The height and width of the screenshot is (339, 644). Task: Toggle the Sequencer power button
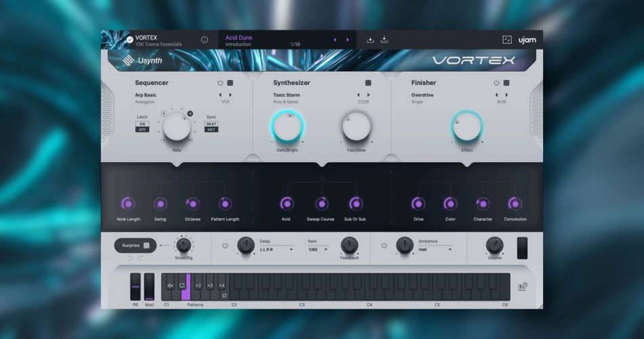tap(220, 83)
